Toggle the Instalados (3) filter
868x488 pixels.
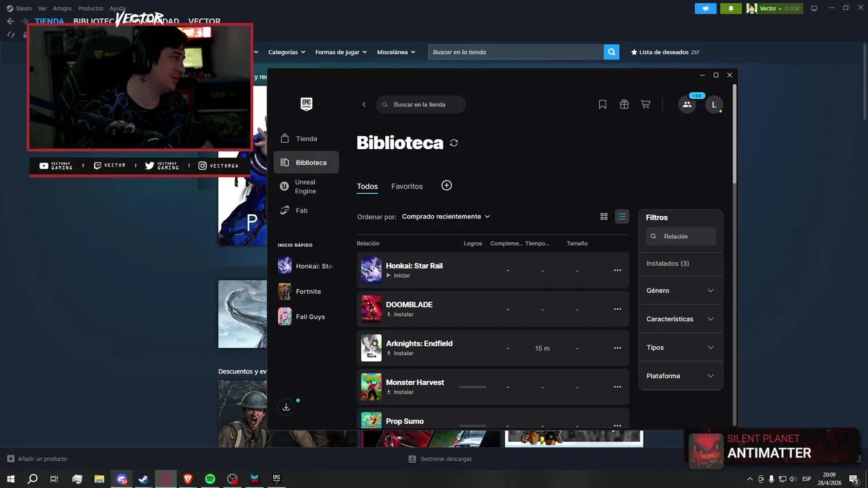pos(680,263)
